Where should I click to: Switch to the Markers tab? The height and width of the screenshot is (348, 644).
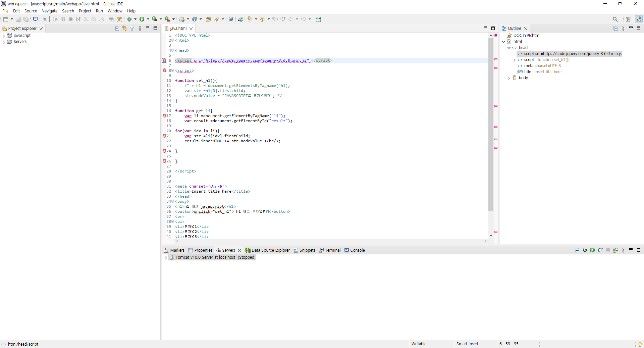point(174,250)
